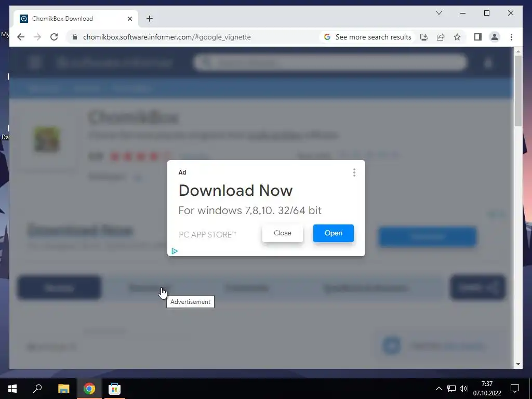Image resolution: width=532 pixels, height=399 pixels.
Task: Click the Chrome taskbar icon
Action: [89, 389]
